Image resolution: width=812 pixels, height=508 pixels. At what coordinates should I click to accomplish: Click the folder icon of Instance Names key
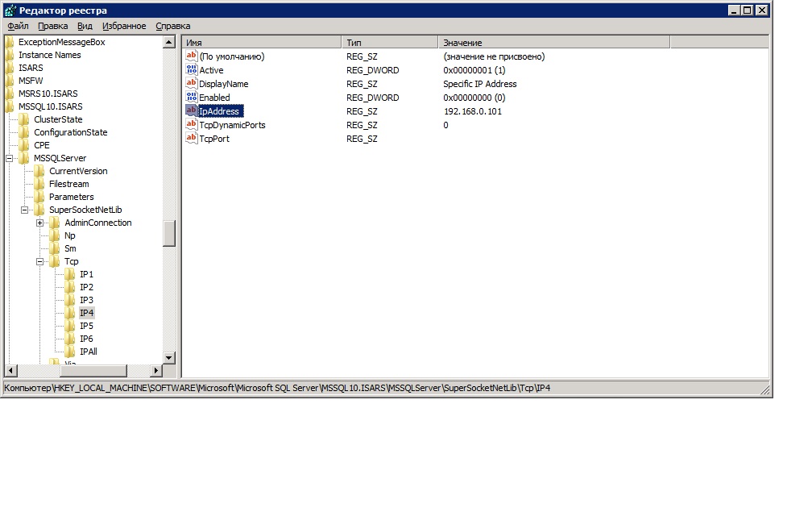tap(10, 55)
